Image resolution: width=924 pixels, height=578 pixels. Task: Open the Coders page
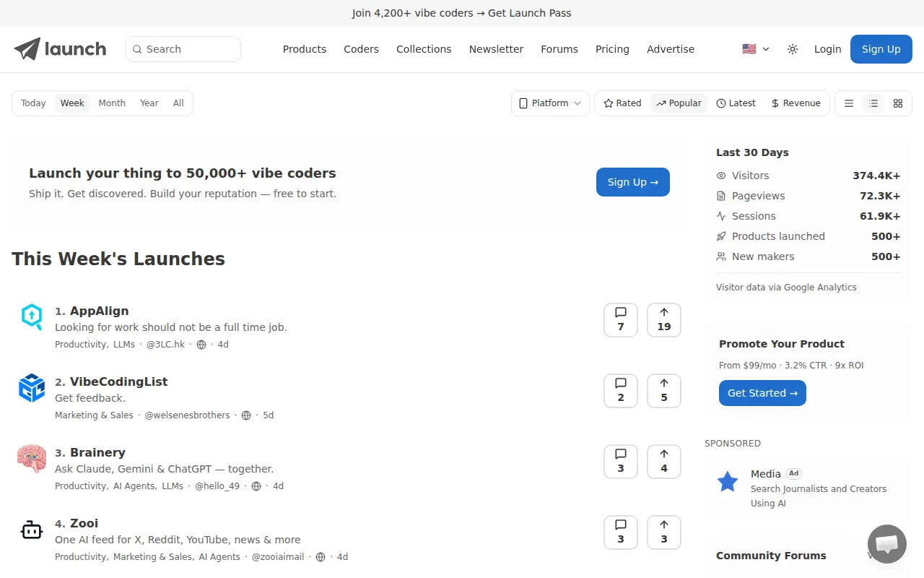coord(361,49)
